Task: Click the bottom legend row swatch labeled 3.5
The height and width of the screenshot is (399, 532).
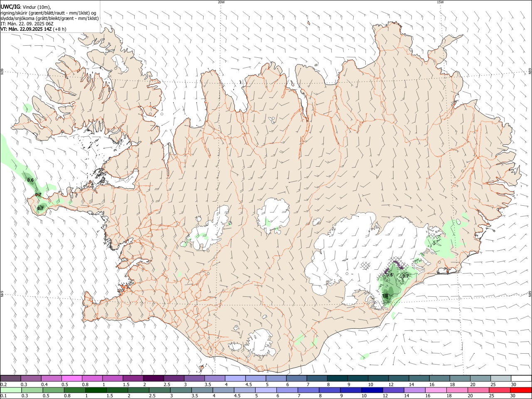Action: [x=202, y=390]
